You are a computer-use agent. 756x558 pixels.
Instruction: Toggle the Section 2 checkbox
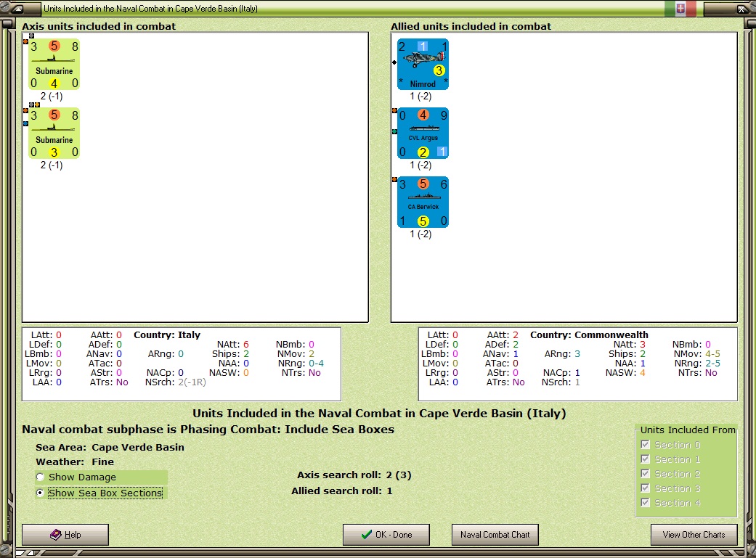pos(645,474)
